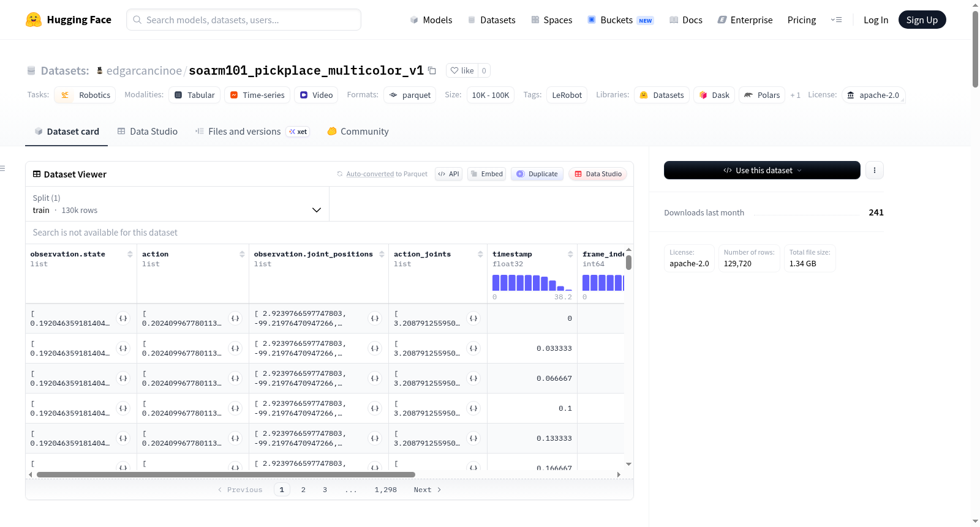Viewport: 980px width, 527px height.
Task: Open Buckets in top navigation
Action: (x=620, y=20)
